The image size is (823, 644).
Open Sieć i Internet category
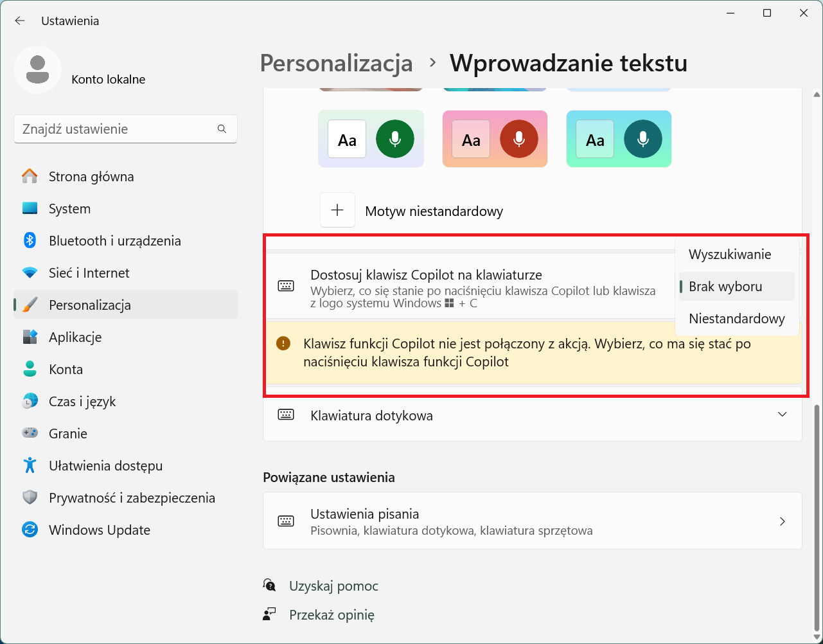(x=125, y=273)
